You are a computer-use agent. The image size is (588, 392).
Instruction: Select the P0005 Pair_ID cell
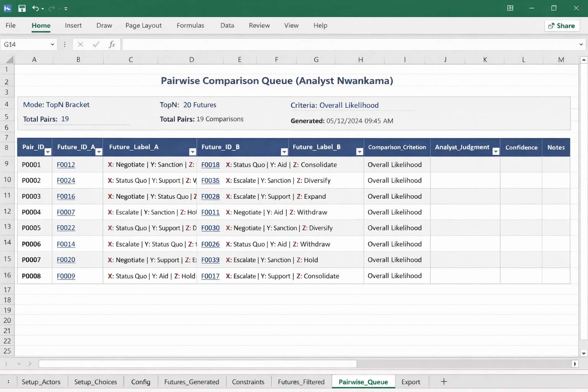point(34,228)
